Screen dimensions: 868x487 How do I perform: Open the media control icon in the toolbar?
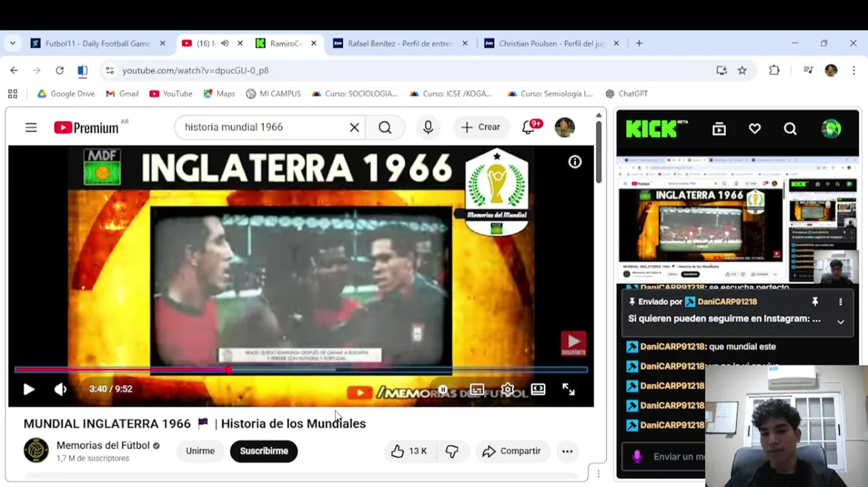[808, 70]
